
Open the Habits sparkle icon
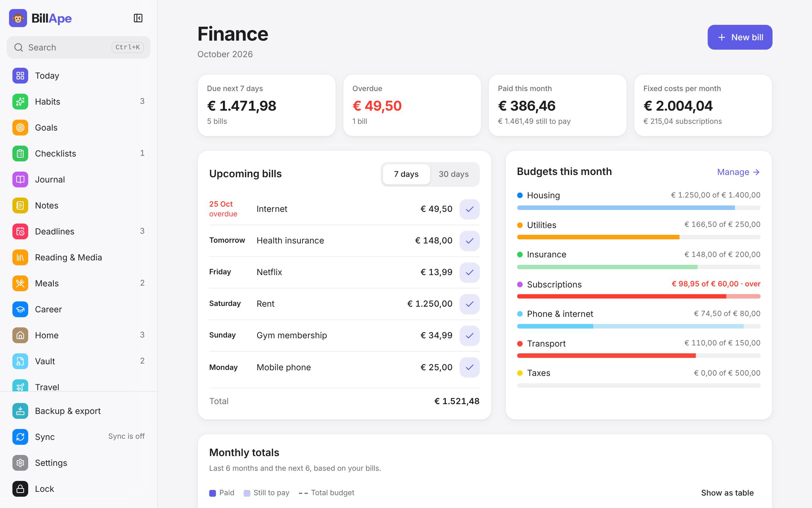point(20,102)
